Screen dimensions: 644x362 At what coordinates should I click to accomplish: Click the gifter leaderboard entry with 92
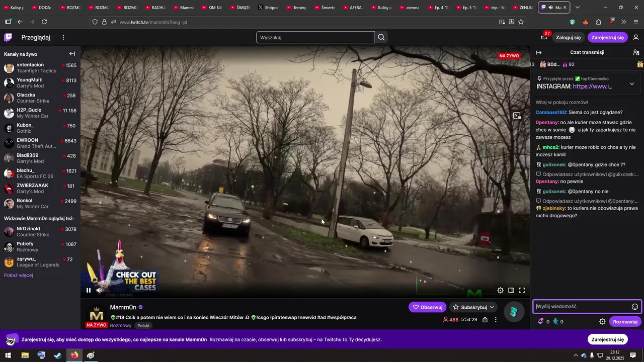[x=557, y=64]
